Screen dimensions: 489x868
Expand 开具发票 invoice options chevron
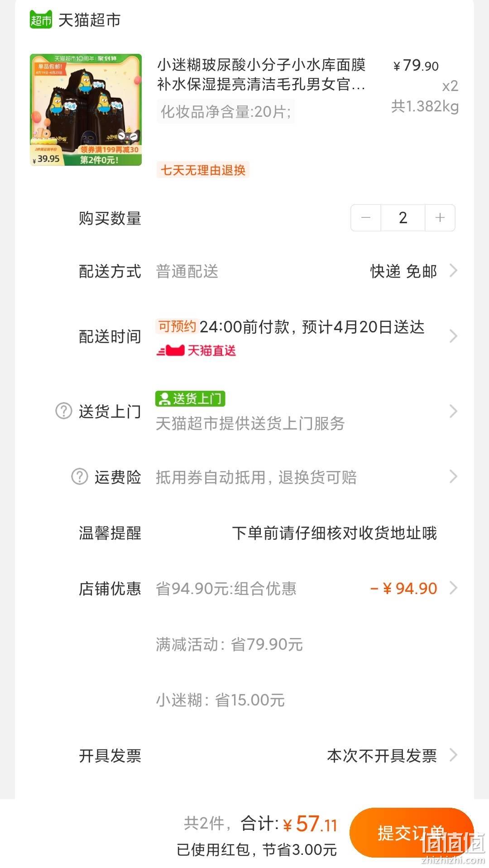pyautogui.click(x=453, y=755)
